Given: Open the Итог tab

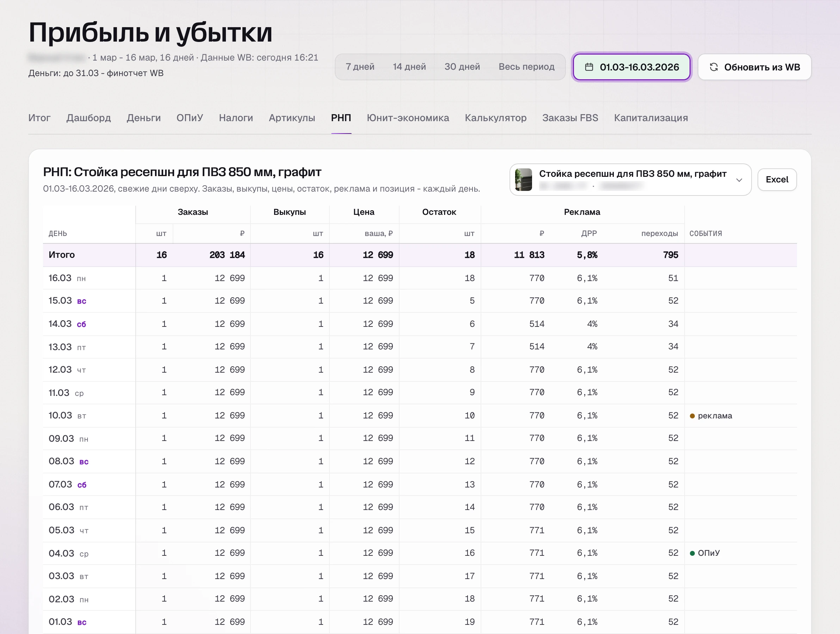Looking at the screenshot, I should (x=39, y=118).
